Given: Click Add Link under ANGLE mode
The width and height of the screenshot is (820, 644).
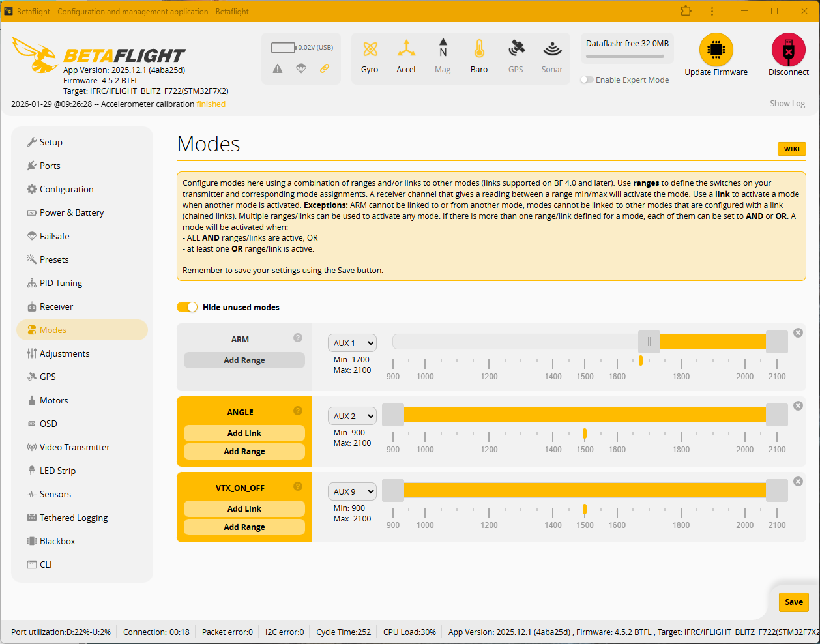Looking at the screenshot, I should point(244,433).
